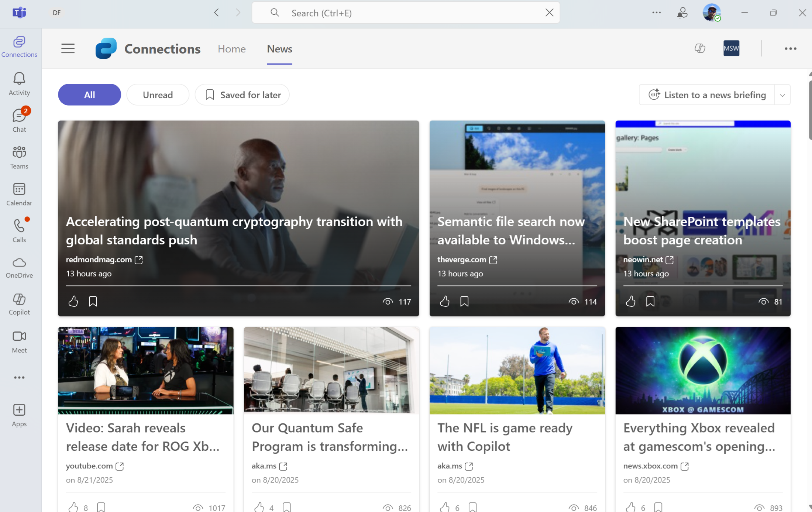The image size is (812, 512).
Task: Open the headline 'New SharePoint templates boost page creation'
Action: click(702, 231)
